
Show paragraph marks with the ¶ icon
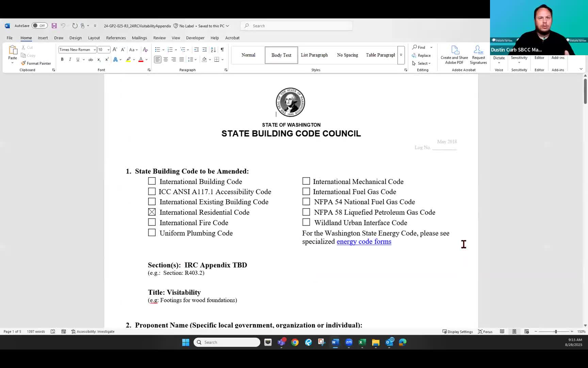coord(222,49)
